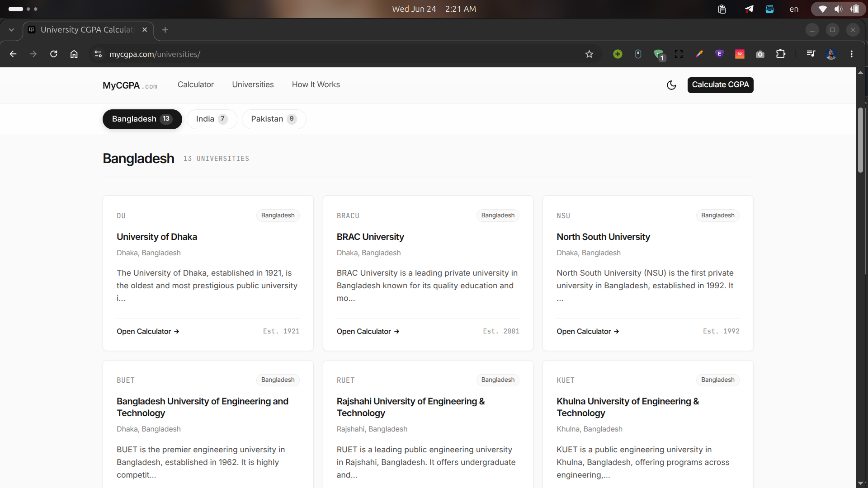
Task: Reload the page
Action: point(53,54)
